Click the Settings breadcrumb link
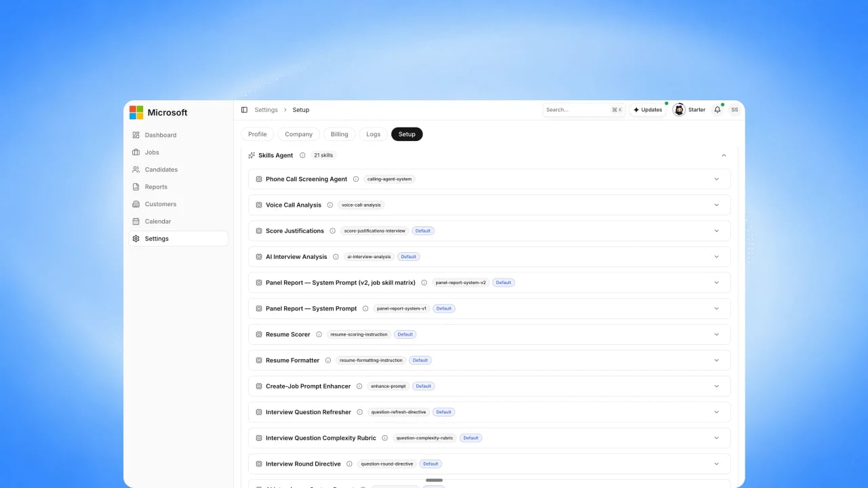Viewport: 868px width, 488px height. click(267, 110)
